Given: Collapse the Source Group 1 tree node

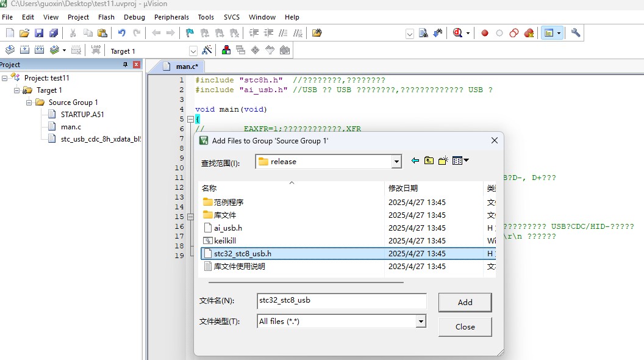Looking at the screenshot, I should tap(29, 103).
